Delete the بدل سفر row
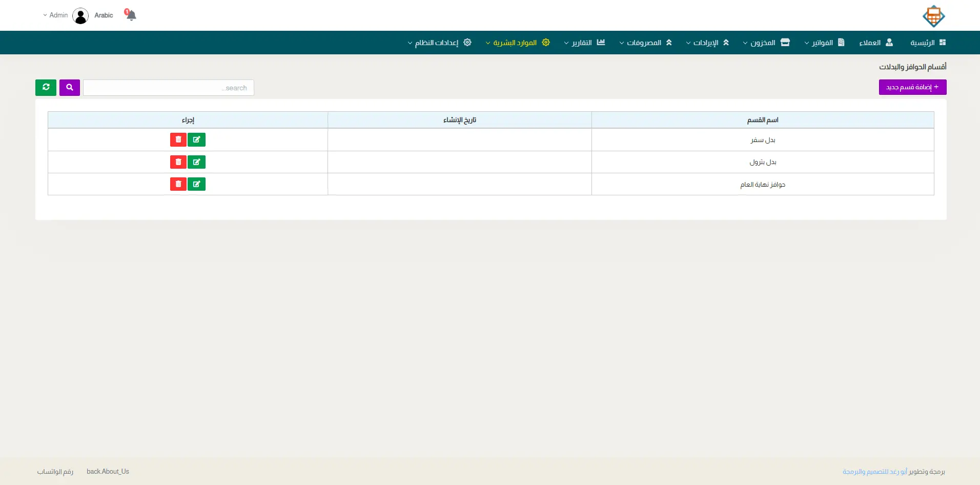This screenshot has height=485, width=980. 178,140
